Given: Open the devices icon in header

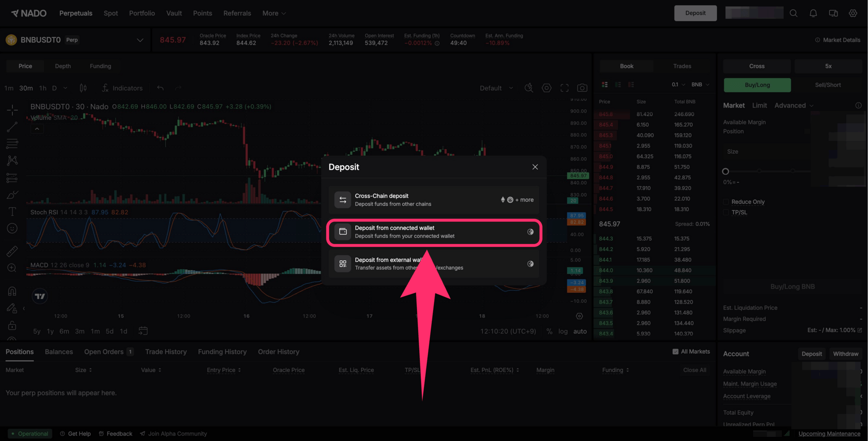Looking at the screenshot, I should tap(833, 13).
